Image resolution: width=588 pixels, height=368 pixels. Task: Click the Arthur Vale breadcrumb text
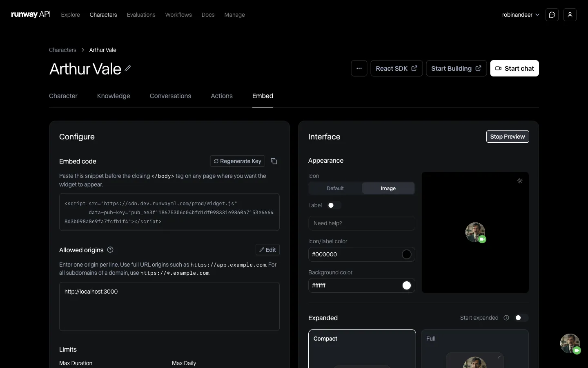click(x=103, y=50)
